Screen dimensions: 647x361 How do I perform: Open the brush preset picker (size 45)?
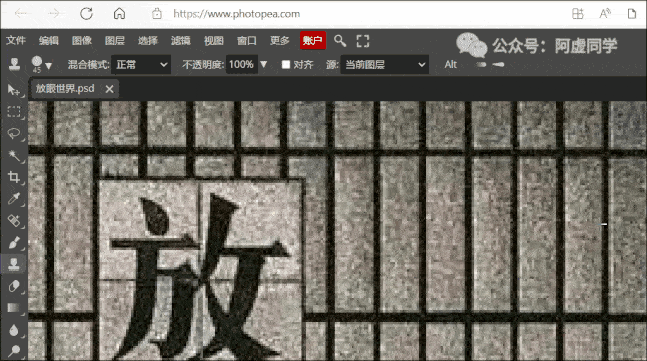[x=41, y=64]
